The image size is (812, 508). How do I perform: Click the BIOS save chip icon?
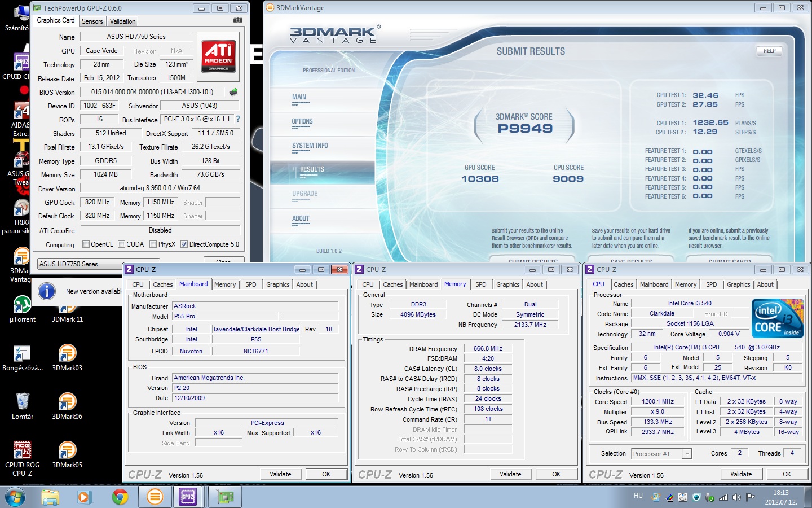click(x=233, y=91)
